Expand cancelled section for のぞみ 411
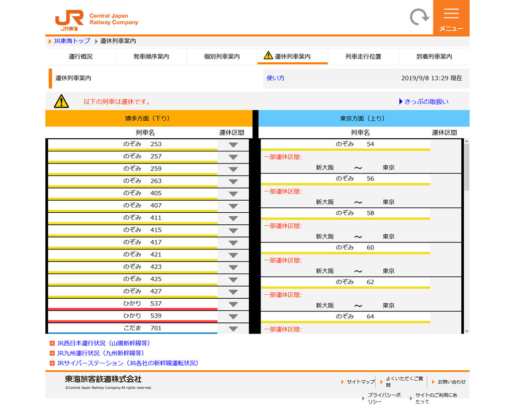This screenshot has width=515, height=420. coord(233,218)
